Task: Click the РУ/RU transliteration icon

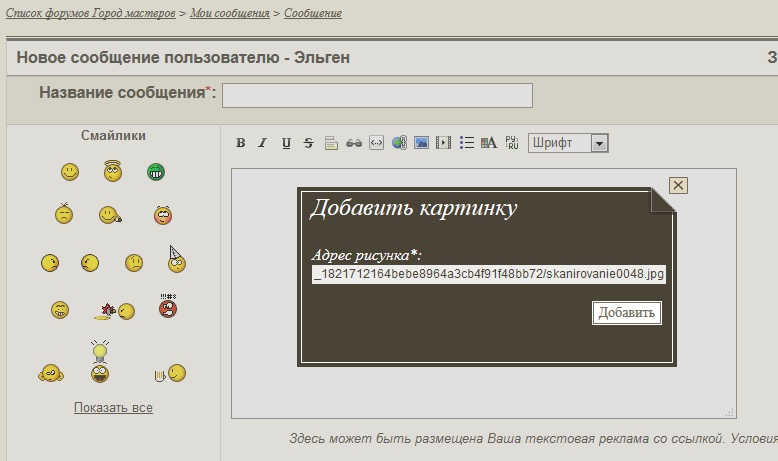Action: pos(512,143)
